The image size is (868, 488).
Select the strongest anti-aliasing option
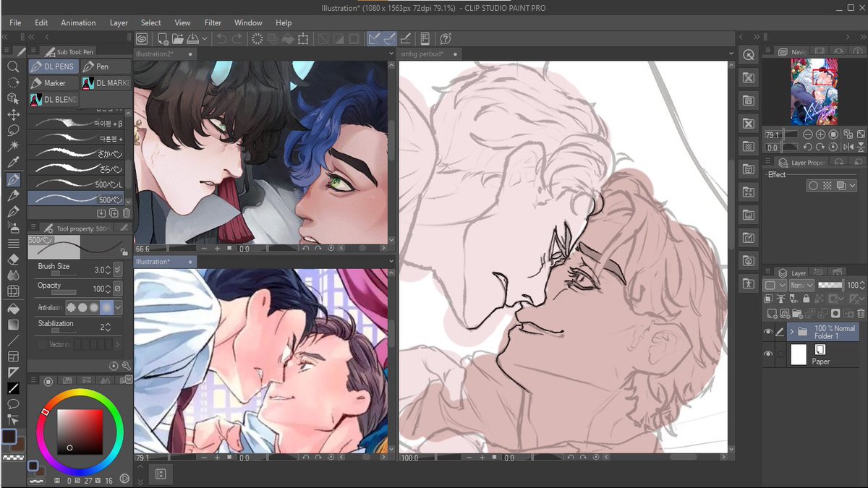pos(106,307)
